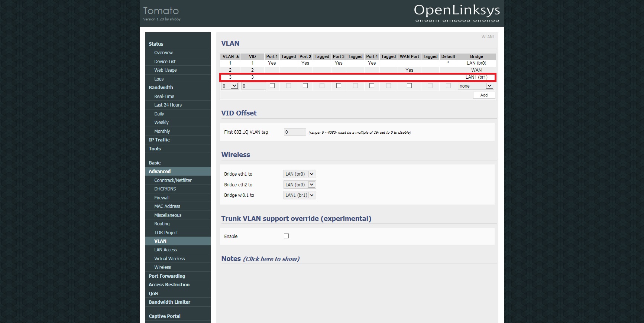Image resolution: width=644 pixels, height=323 pixels.
Task: Check the Port 1 checkbox in new row
Action: 272,86
